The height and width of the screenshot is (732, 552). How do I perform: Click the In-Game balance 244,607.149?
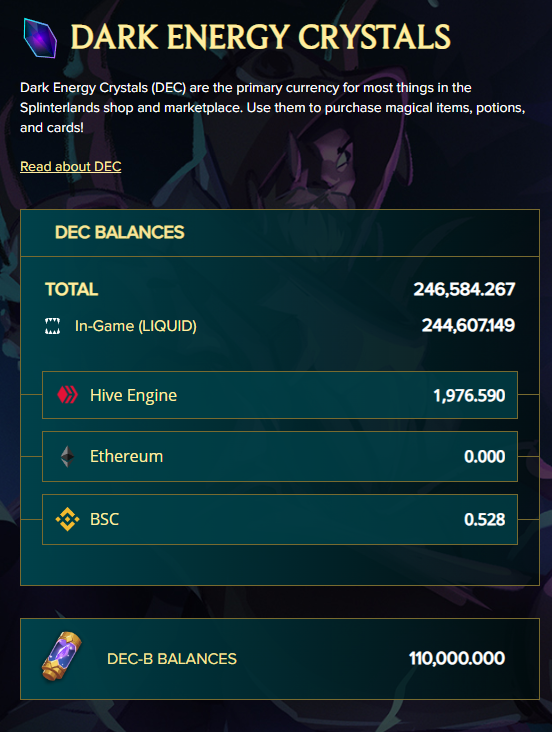[468, 325]
